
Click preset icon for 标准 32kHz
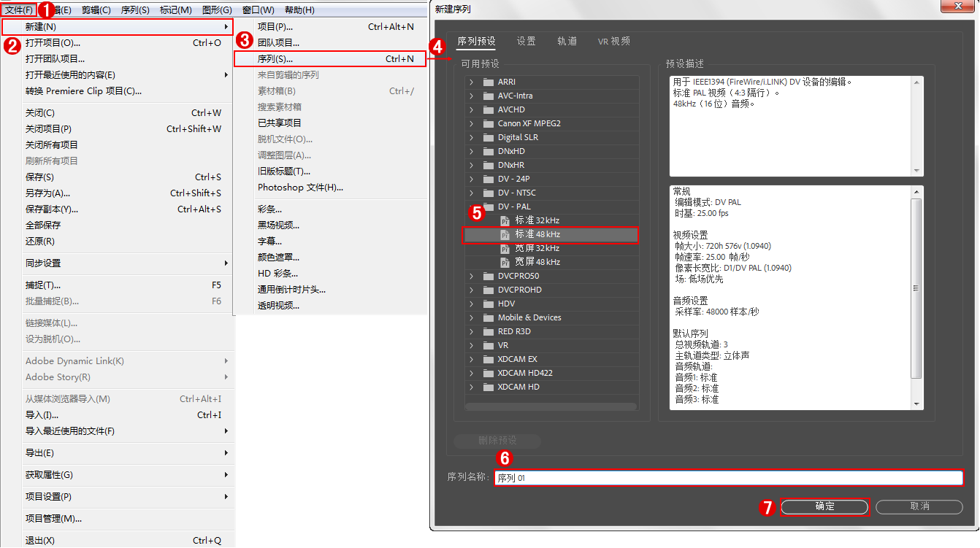pyautogui.click(x=505, y=220)
